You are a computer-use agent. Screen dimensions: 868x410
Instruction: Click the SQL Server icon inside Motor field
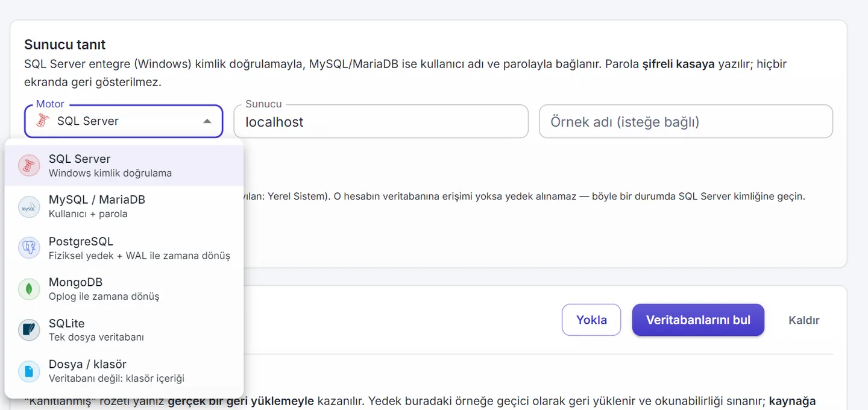click(x=42, y=121)
